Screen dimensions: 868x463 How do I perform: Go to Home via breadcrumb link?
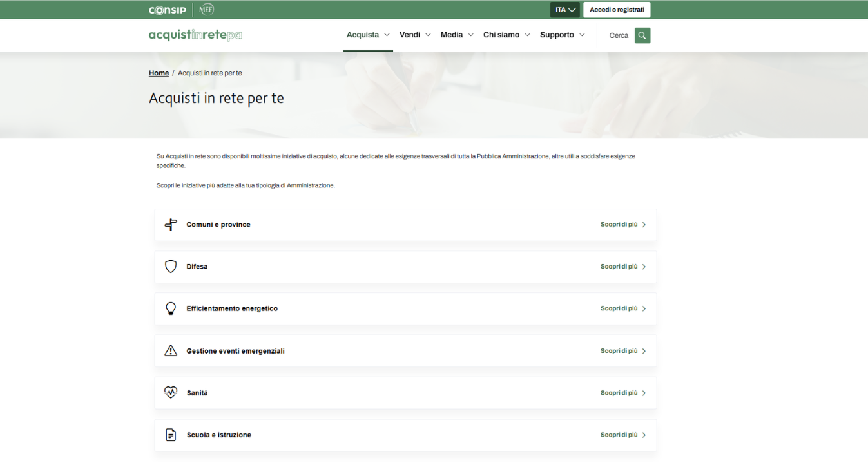[x=159, y=73]
